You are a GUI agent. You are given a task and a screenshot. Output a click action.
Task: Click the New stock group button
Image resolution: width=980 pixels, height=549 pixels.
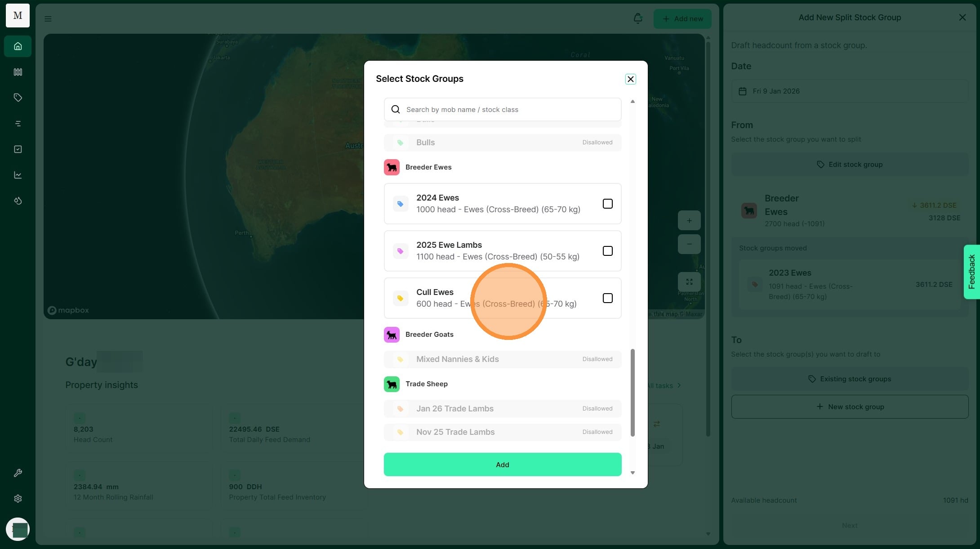click(x=849, y=407)
